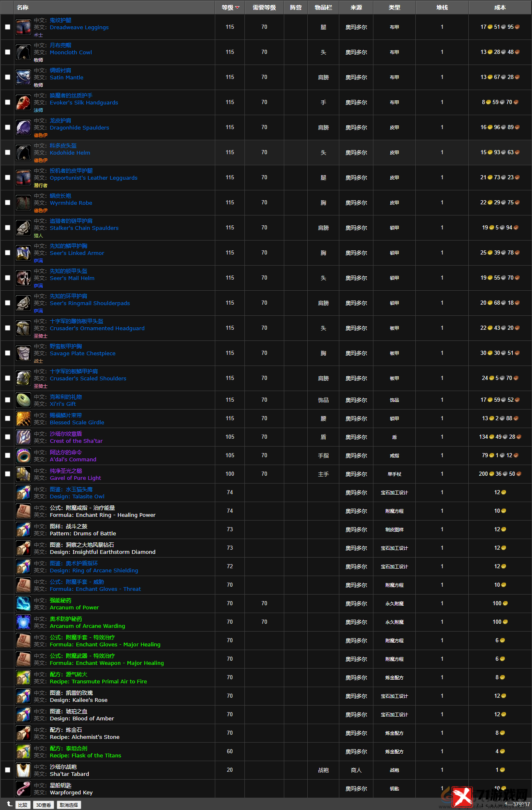Click Crusader's Ornamented Headguard icon
This screenshot has width=532, height=810.
click(23, 328)
